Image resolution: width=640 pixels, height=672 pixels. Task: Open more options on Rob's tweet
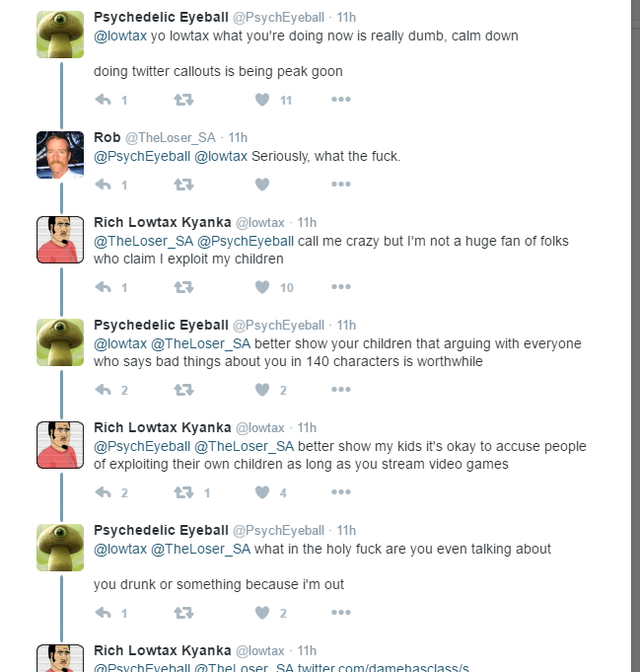coord(341,185)
